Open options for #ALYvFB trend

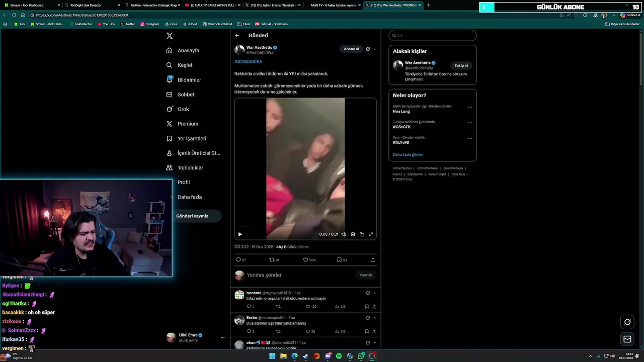(x=470, y=138)
